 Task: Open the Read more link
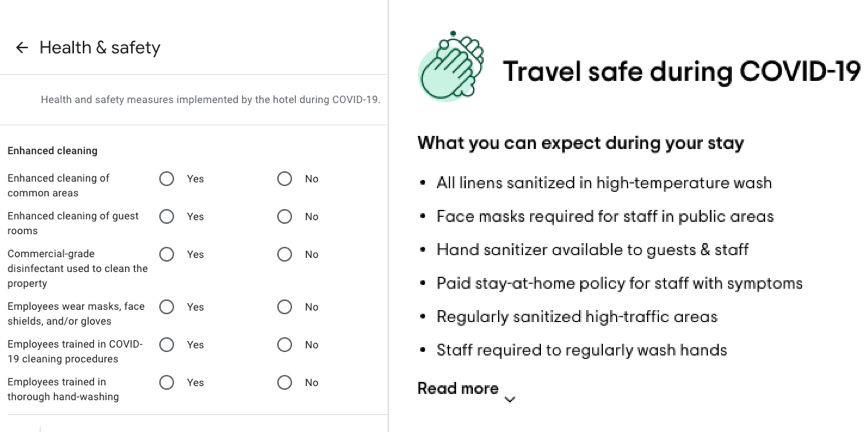(458, 388)
